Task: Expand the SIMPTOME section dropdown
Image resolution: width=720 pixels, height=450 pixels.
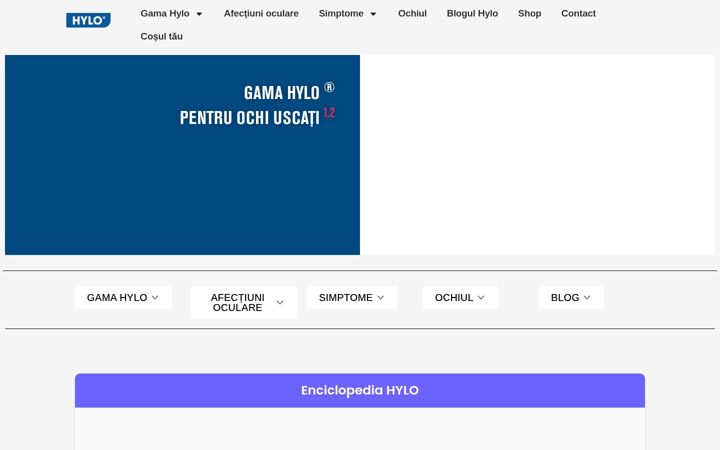Action: click(352, 298)
